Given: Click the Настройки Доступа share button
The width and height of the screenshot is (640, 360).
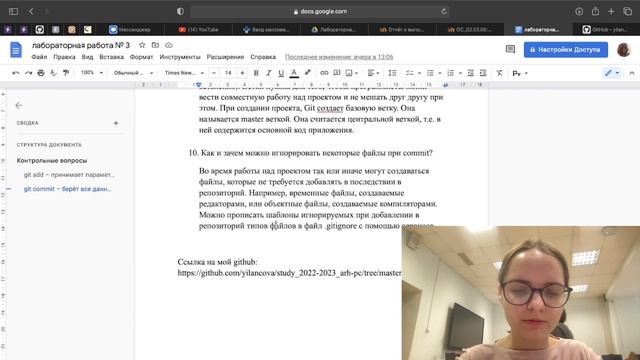Looking at the screenshot, I should point(566,50).
